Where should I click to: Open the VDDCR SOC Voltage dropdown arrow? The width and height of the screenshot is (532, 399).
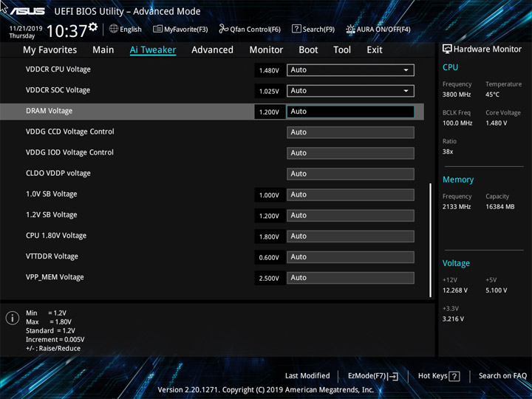click(406, 91)
